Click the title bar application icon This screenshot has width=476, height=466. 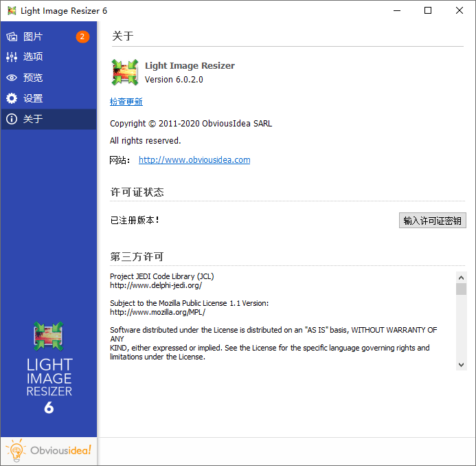pos(12,11)
